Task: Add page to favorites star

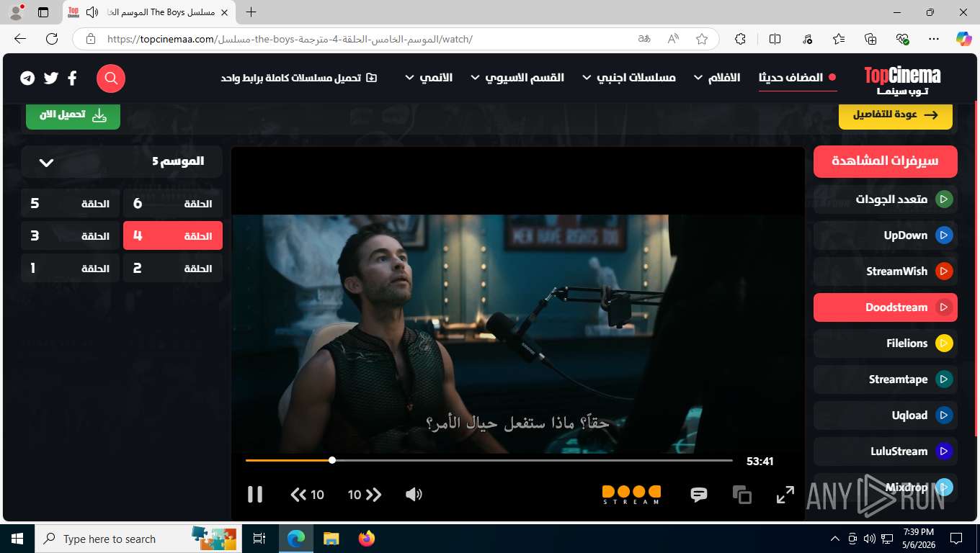Action: pyautogui.click(x=702, y=39)
